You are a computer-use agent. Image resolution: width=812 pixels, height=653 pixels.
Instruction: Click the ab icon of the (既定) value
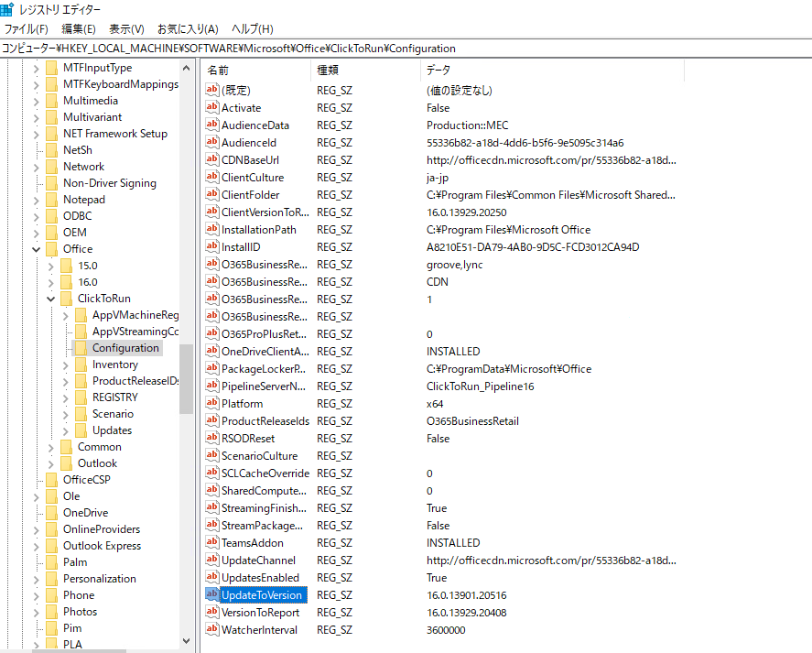tap(211, 90)
